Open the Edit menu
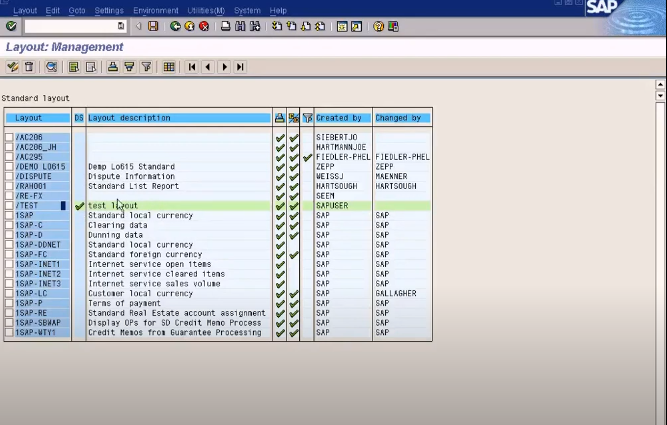667x425 pixels. [x=53, y=11]
